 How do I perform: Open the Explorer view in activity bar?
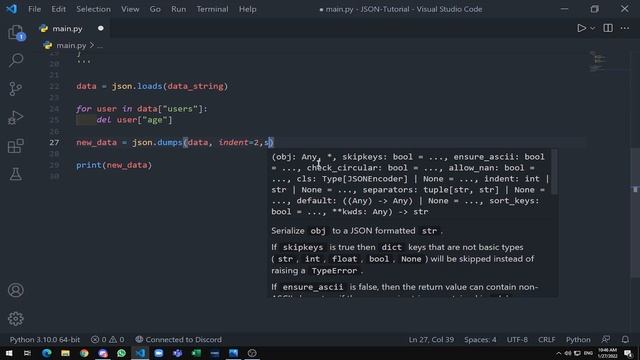[x=16, y=32]
